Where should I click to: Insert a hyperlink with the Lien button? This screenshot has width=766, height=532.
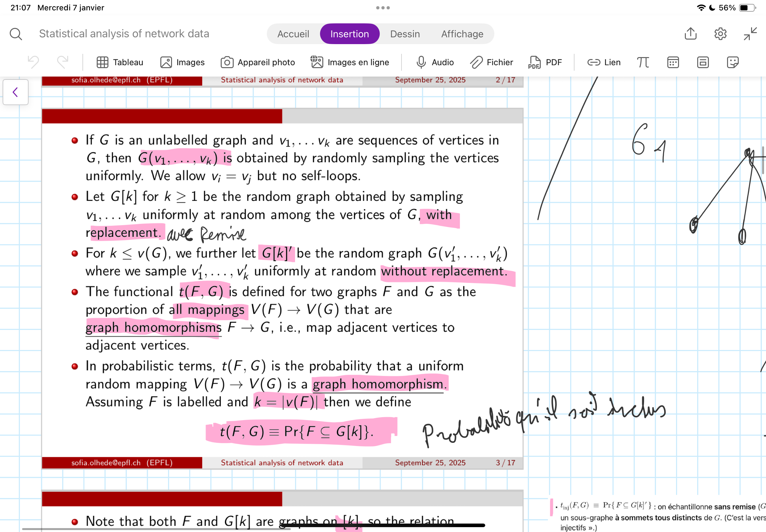604,62
